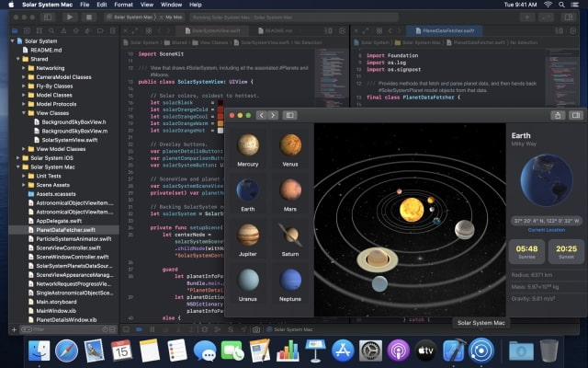Click the solarOrangeHot color literal swatch
The width and height of the screenshot is (588, 368).
pyautogui.click(x=220, y=131)
